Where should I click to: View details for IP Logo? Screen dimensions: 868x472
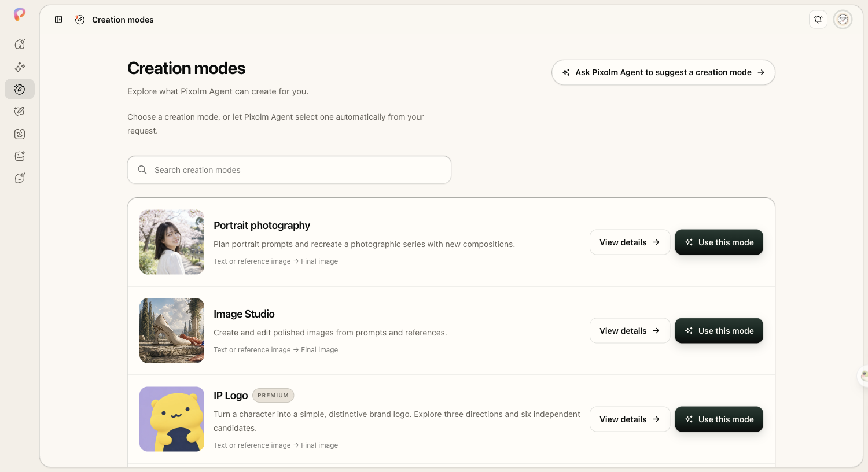630,419
